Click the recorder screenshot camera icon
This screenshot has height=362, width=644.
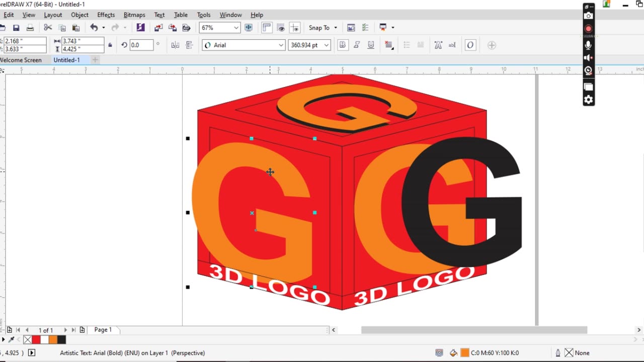tap(588, 16)
